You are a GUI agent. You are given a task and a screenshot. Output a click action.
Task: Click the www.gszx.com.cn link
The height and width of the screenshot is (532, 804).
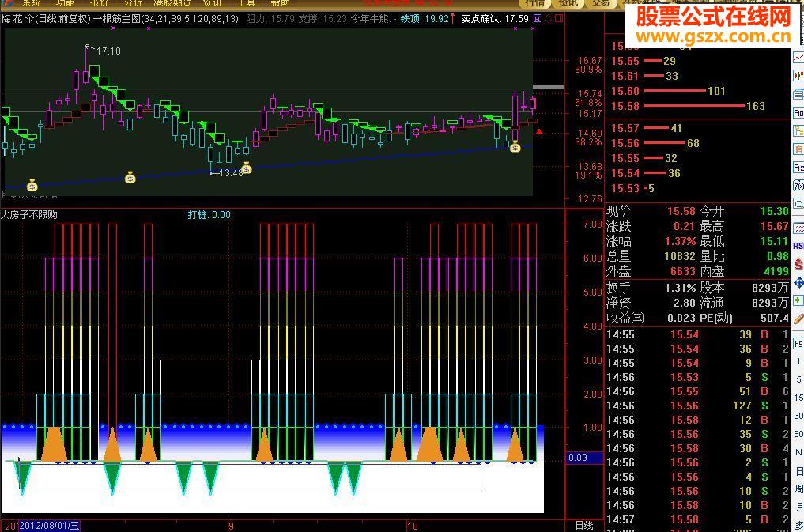tap(713, 36)
